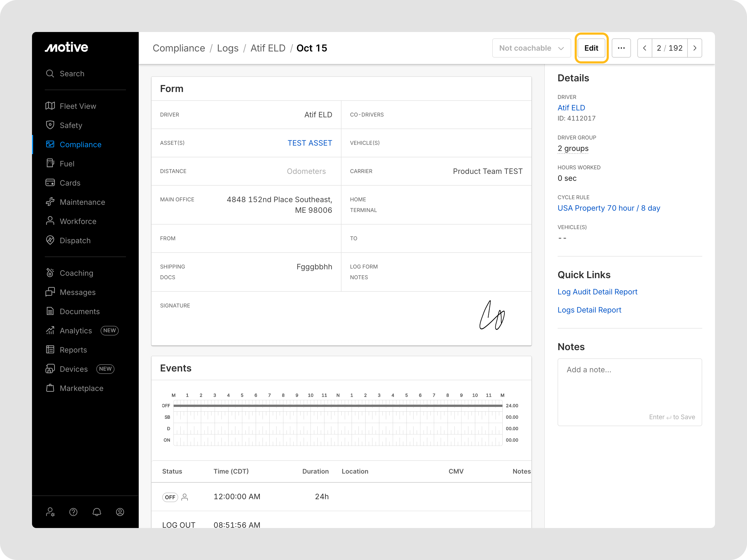This screenshot has width=747, height=560.
Task: Go to the previous log arrow
Action: pos(645,48)
